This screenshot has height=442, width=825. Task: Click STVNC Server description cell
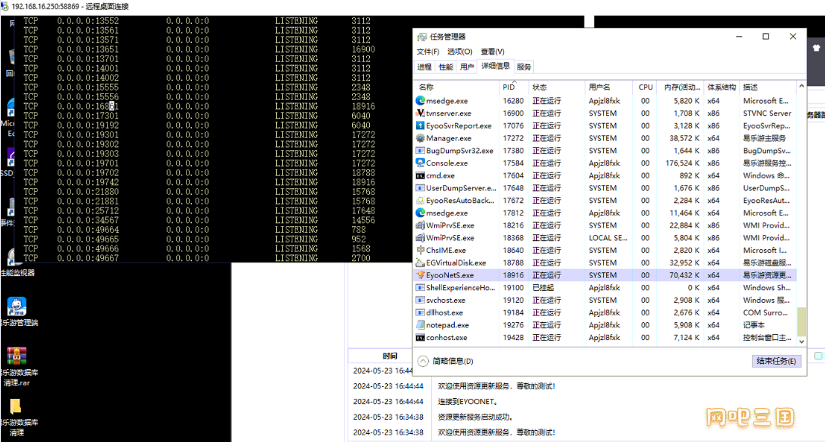point(767,113)
